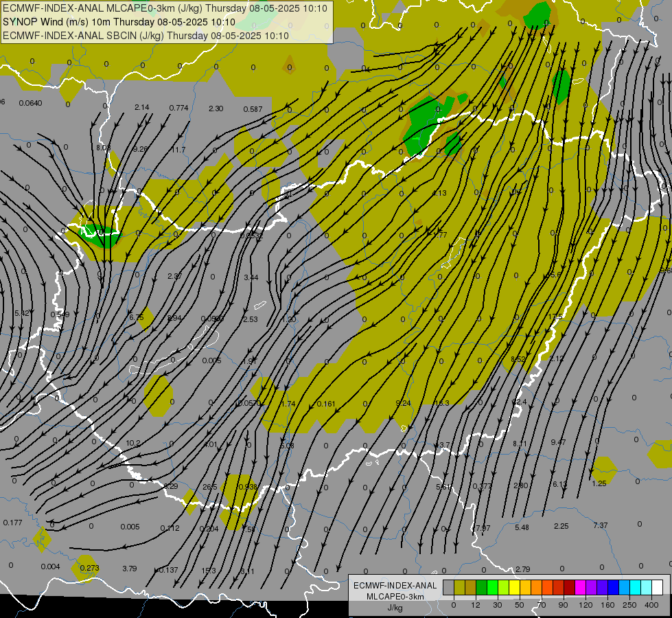672x618 pixels.
Task: Click the map value 16.3
Action: coord(442,402)
